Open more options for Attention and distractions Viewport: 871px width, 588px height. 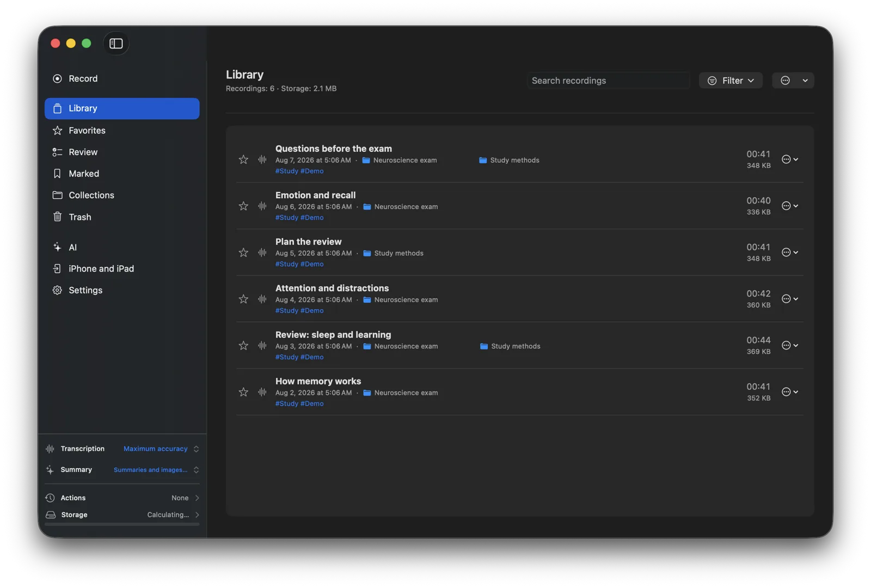coord(790,299)
